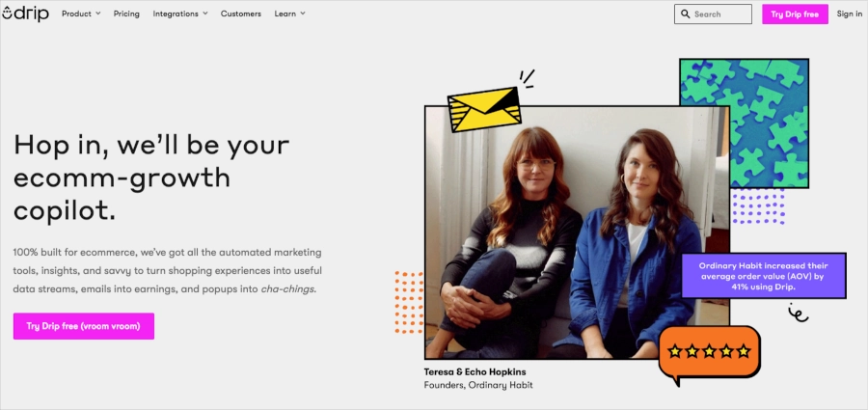The height and width of the screenshot is (410, 868).
Task: Click the Founders, Ordinary Habit text
Action: [x=478, y=385]
